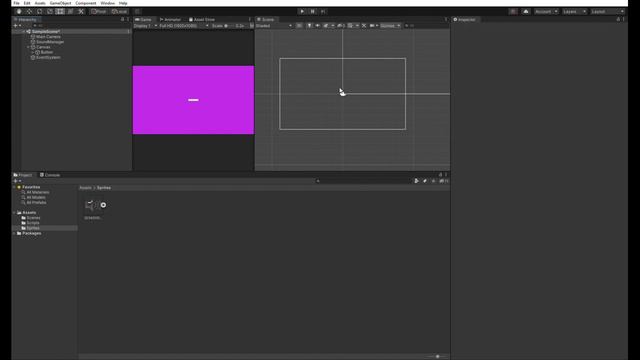Viewport: 640px width, 360px height.
Task: Switch to the Console tab
Action: (x=50, y=175)
